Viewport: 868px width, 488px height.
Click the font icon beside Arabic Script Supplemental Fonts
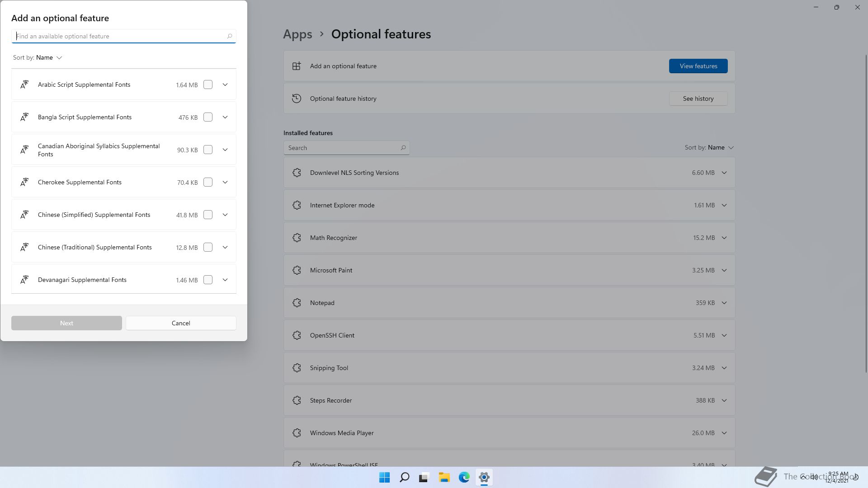(24, 84)
